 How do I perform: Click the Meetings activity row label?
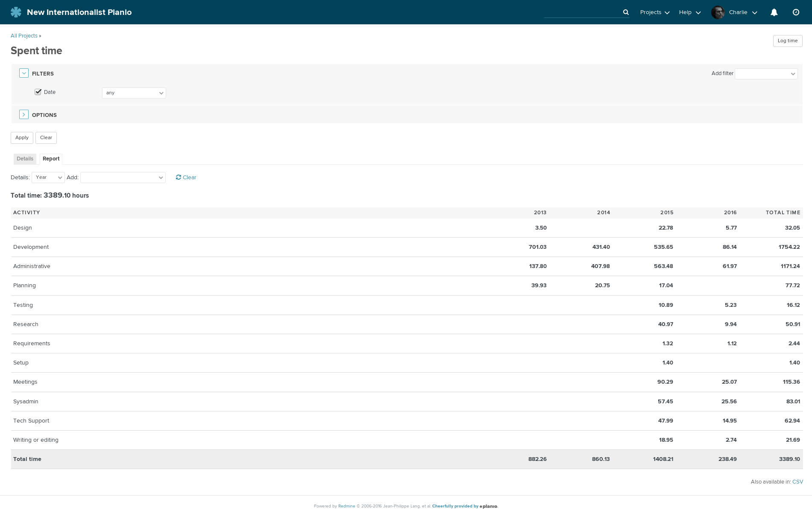(25, 382)
